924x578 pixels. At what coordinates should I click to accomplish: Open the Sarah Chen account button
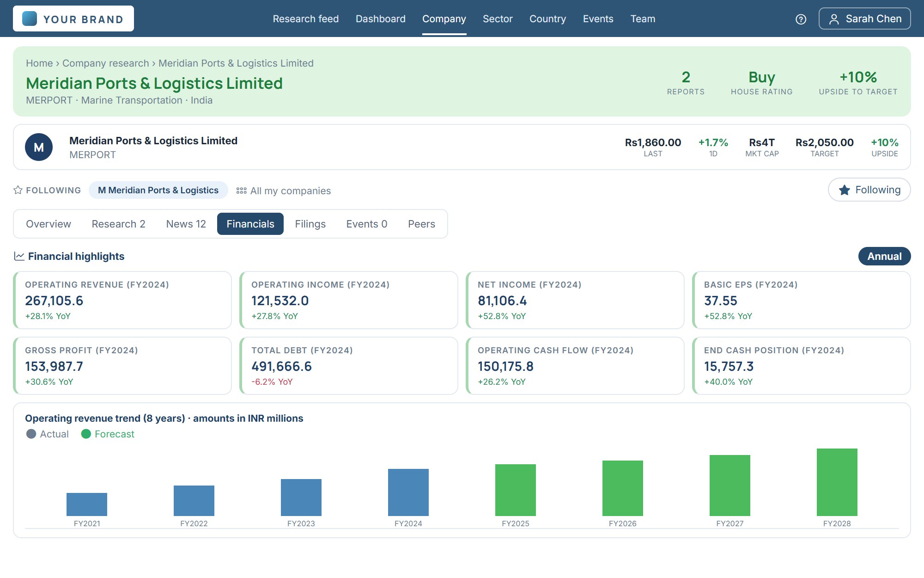click(864, 18)
